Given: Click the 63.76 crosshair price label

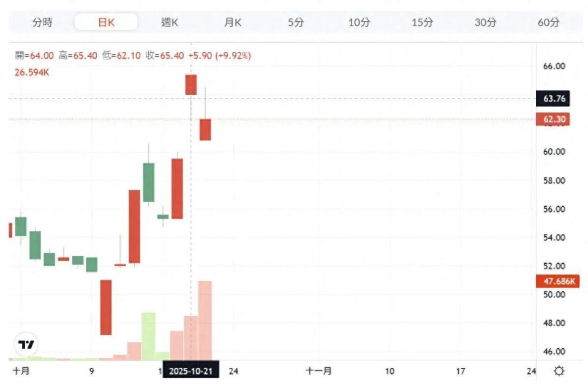Looking at the screenshot, I should click(554, 99).
